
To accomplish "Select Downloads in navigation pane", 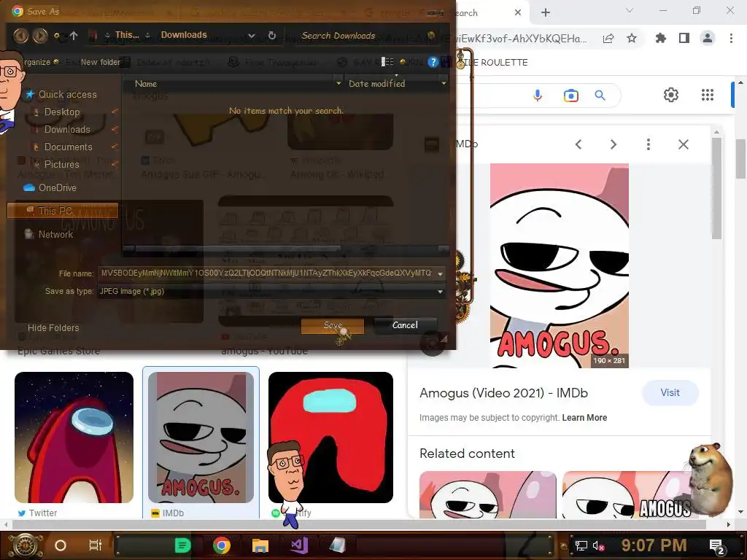I will [x=67, y=130].
